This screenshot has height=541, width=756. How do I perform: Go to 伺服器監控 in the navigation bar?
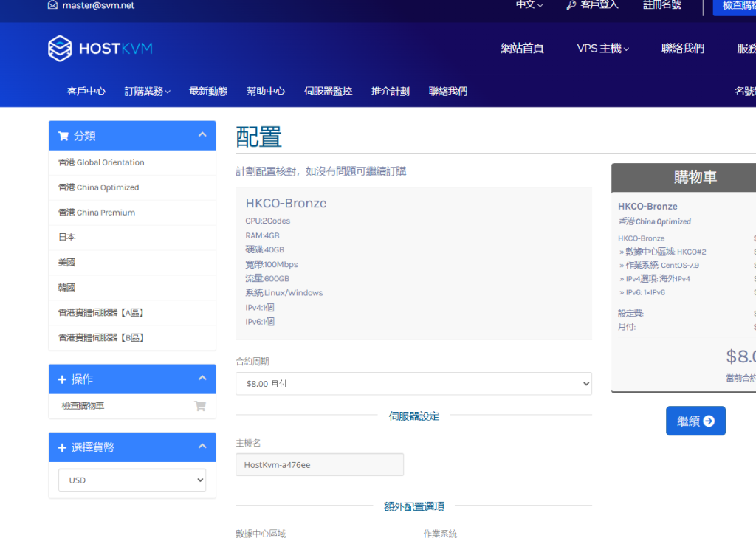[328, 92]
